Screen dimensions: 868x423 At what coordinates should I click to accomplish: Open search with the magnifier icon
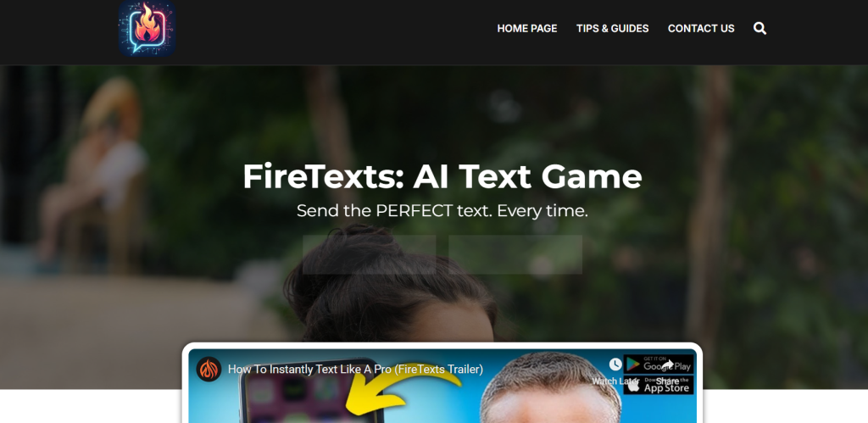pos(760,28)
